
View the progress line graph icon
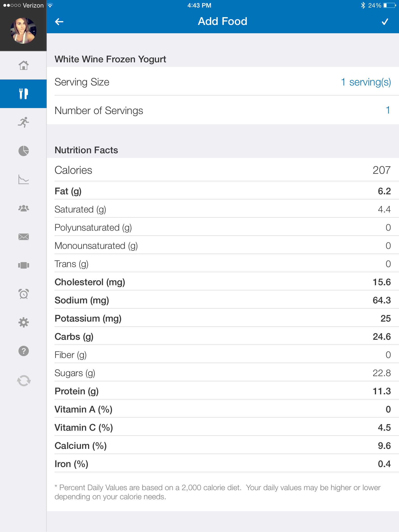23,179
